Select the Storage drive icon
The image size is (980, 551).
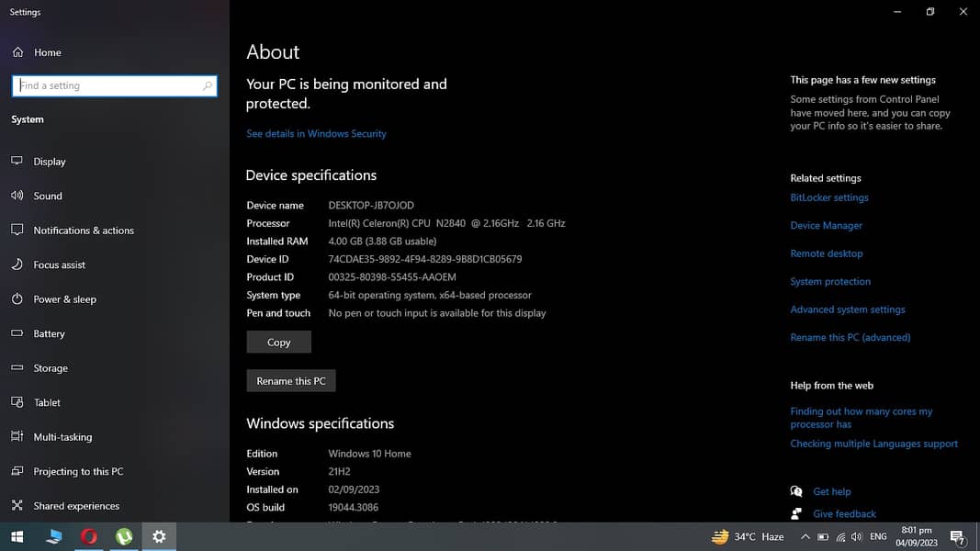click(17, 368)
